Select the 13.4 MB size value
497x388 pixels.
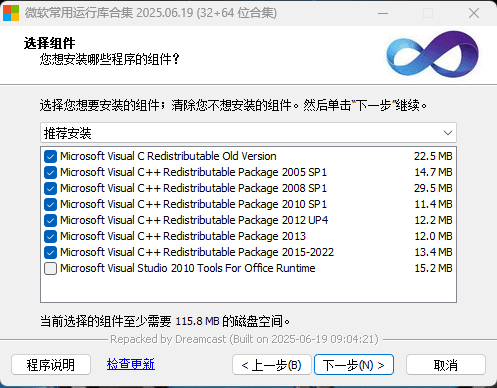point(433,252)
